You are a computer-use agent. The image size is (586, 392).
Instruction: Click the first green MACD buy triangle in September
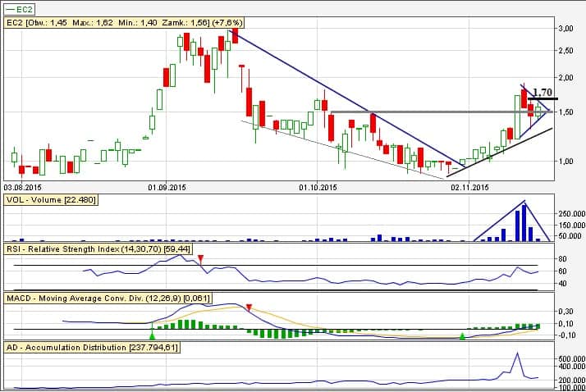tap(152, 335)
